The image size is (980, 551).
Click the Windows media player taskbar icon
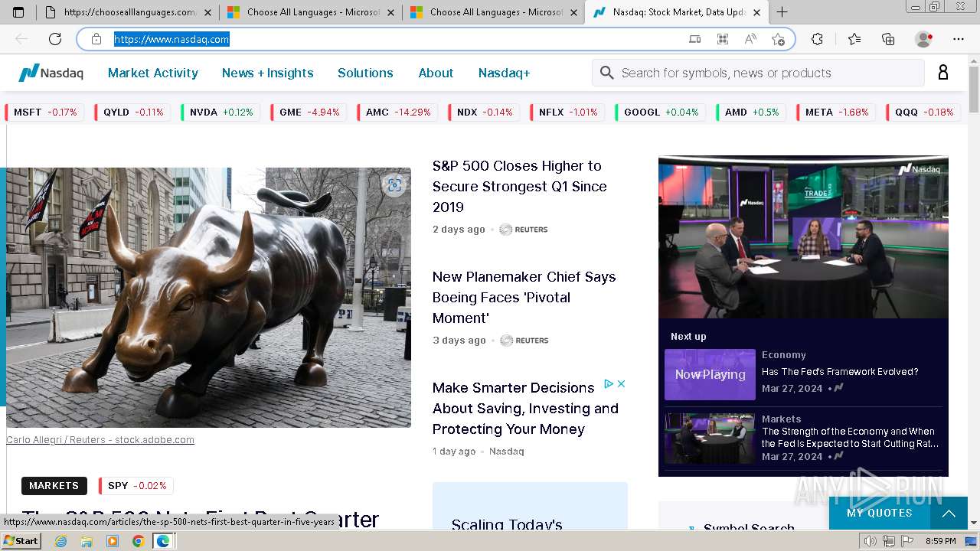point(113,541)
